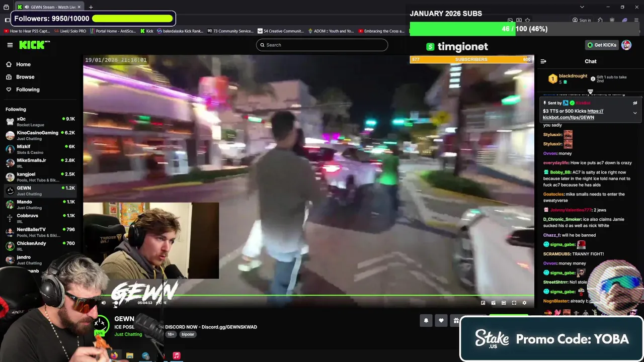Viewport: 644px width, 362px height.
Task: Open a new browser tab
Action: click(x=91, y=7)
